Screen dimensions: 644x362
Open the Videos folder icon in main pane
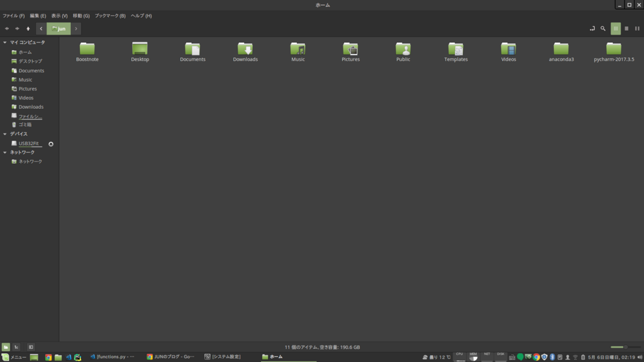point(508,52)
